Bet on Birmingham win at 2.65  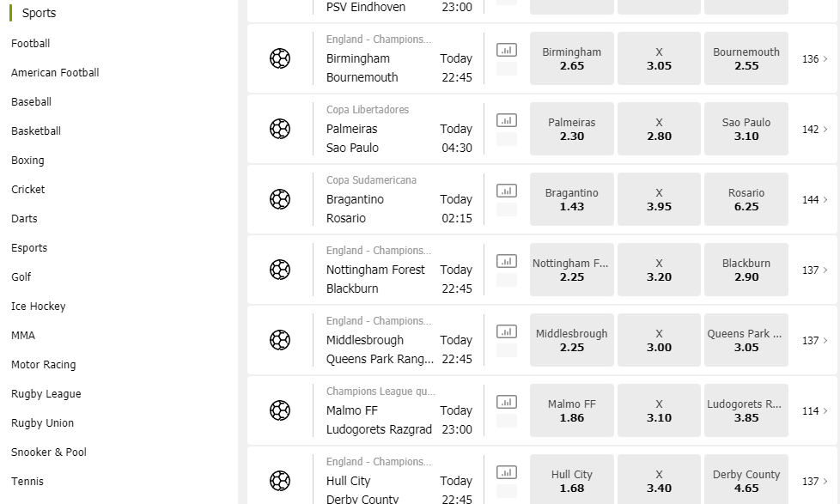click(x=572, y=58)
